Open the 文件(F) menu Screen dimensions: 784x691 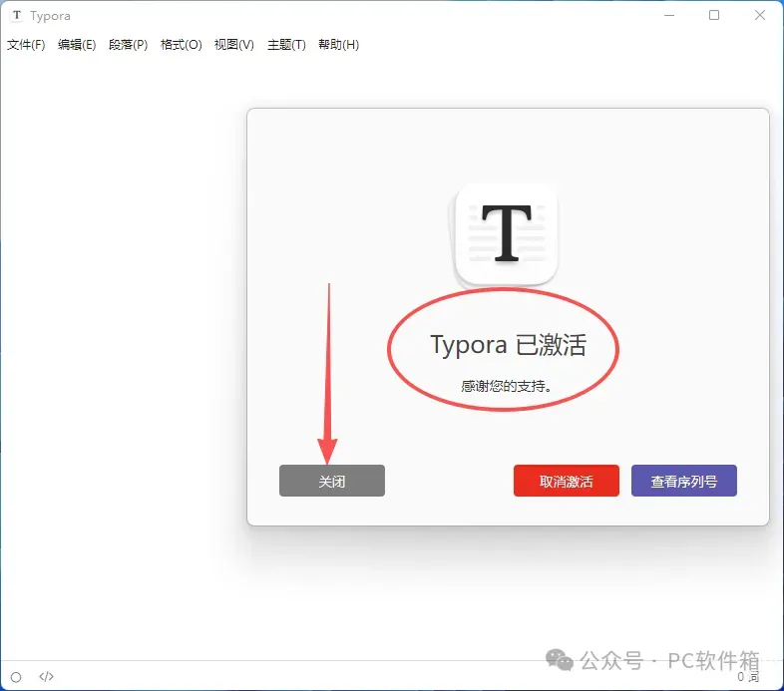point(26,45)
